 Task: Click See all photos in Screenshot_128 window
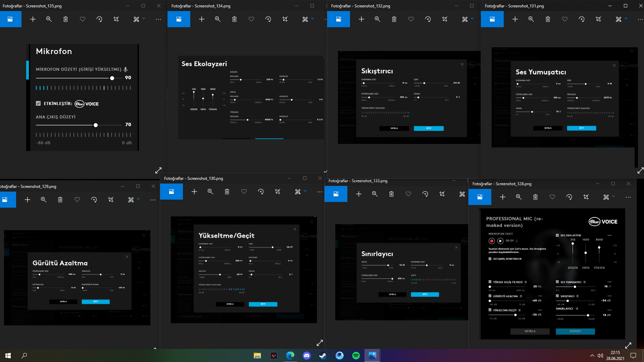point(480,197)
